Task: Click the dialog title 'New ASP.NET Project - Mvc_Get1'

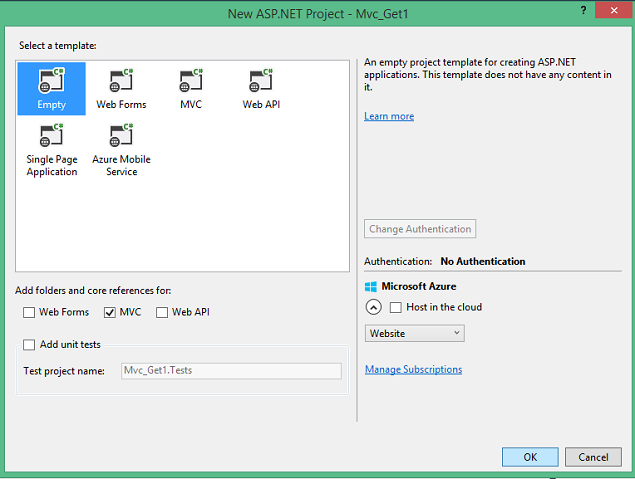Action: (x=318, y=14)
